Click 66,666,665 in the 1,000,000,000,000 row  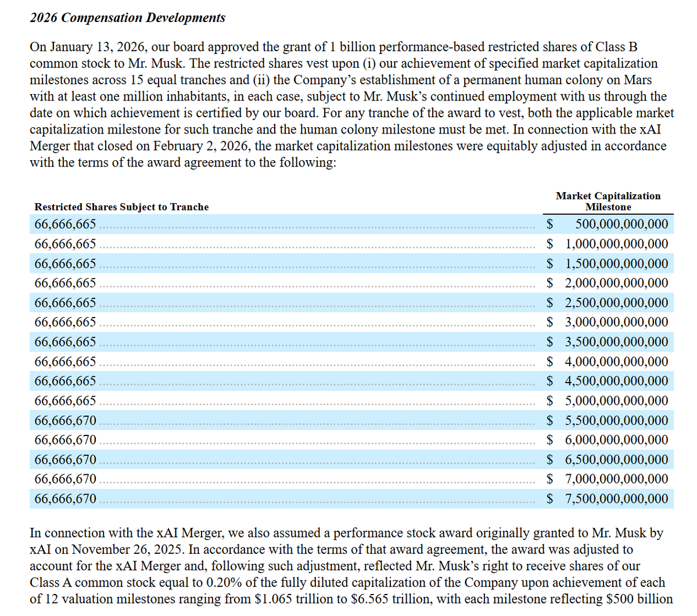(66, 244)
